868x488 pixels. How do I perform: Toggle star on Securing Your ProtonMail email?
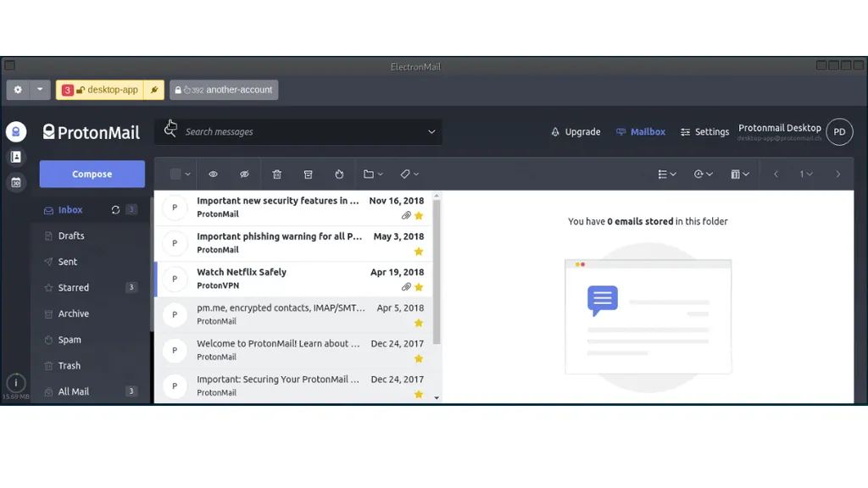419,395
